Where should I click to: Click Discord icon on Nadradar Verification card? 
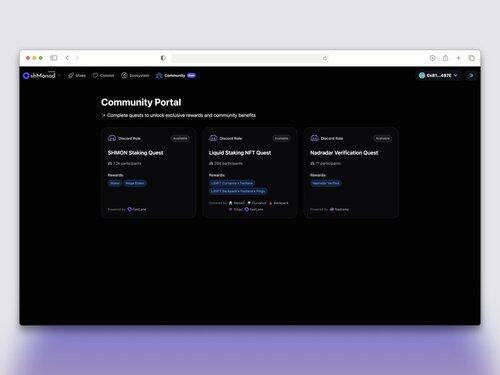[x=314, y=138]
